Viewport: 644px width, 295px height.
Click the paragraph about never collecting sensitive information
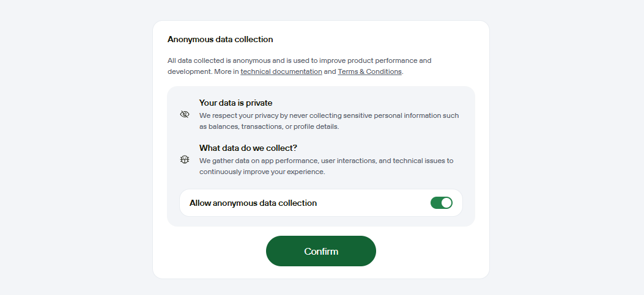click(x=329, y=121)
